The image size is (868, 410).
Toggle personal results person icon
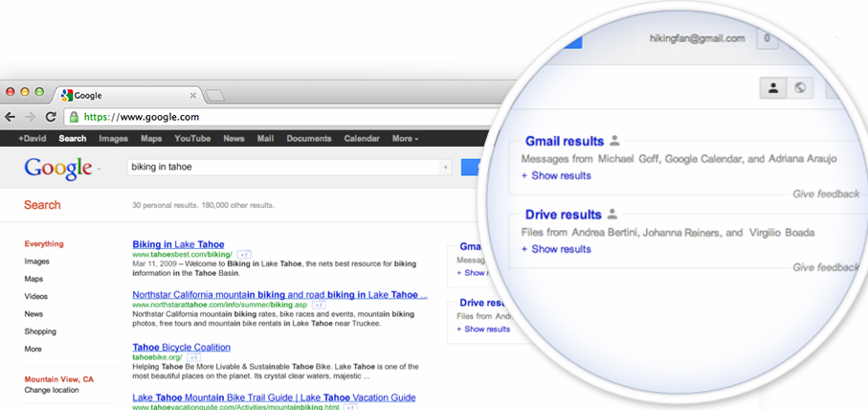click(x=773, y=87)
